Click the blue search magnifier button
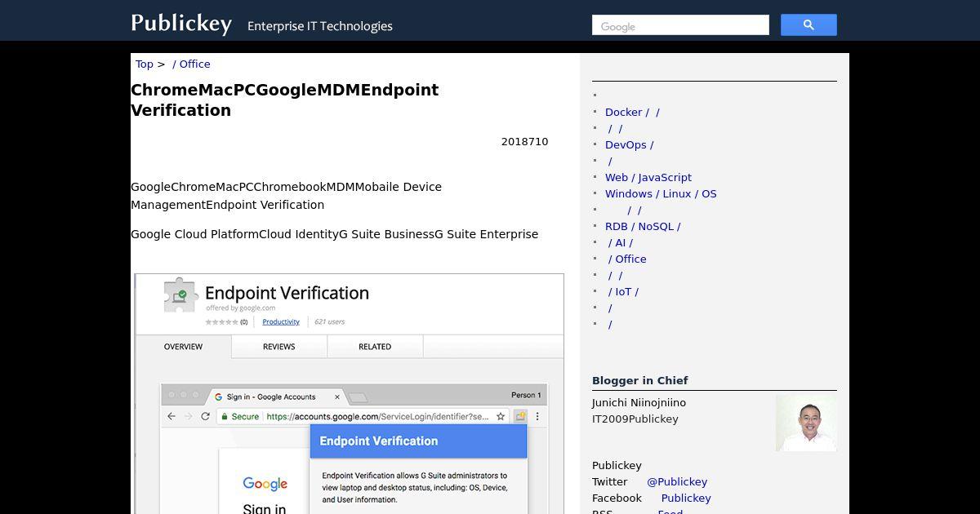 click(x=808, y=25)
